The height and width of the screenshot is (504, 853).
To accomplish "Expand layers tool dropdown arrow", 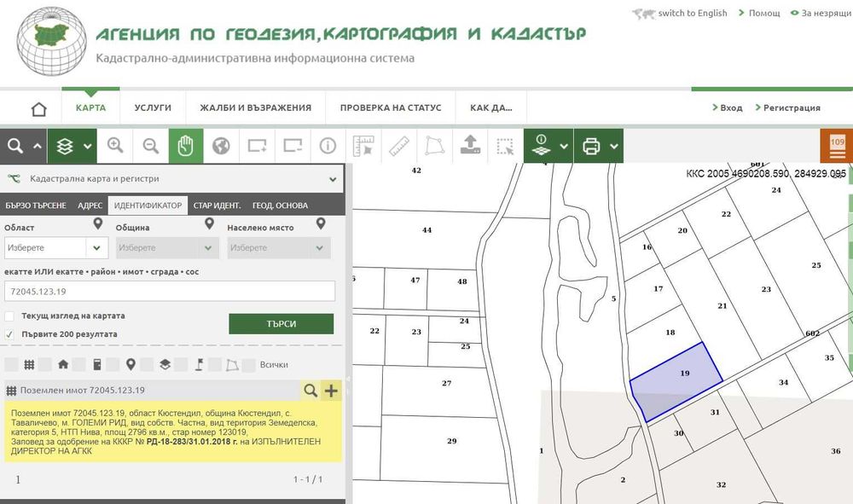I will pyautogui.click(x=88, y=146).
